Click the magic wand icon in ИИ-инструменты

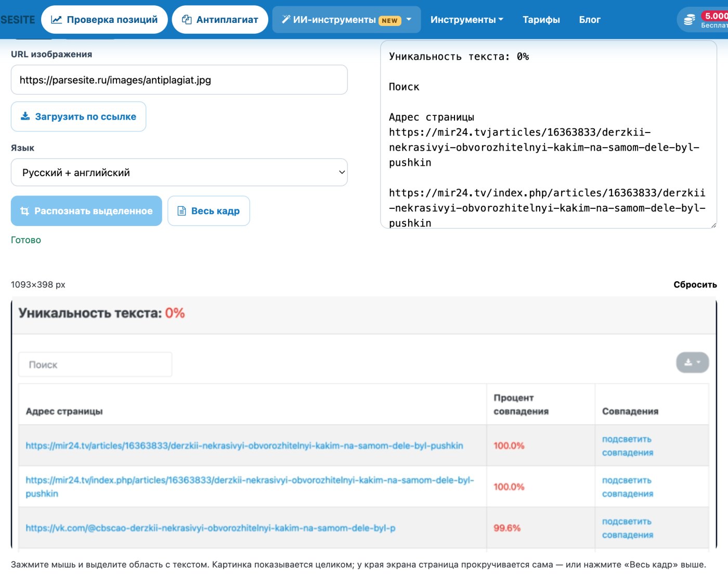(285, 19)
